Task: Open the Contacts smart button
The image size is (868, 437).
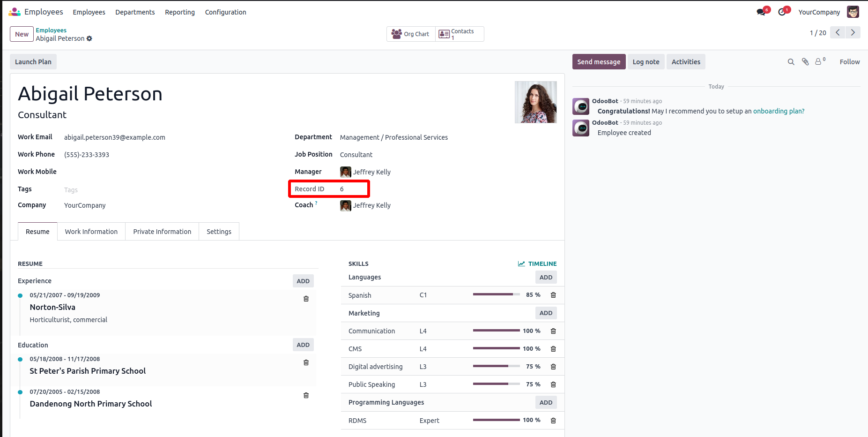Action: click(460, 34)
